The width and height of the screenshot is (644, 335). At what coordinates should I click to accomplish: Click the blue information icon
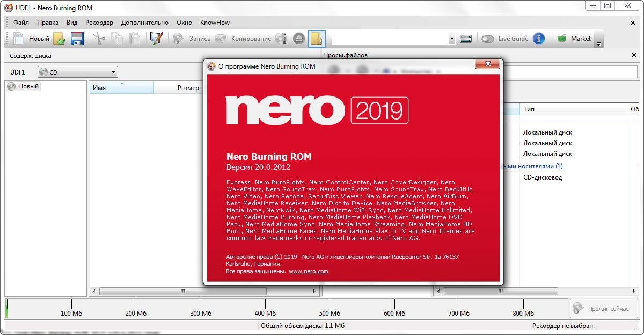[x=539, y=39]
